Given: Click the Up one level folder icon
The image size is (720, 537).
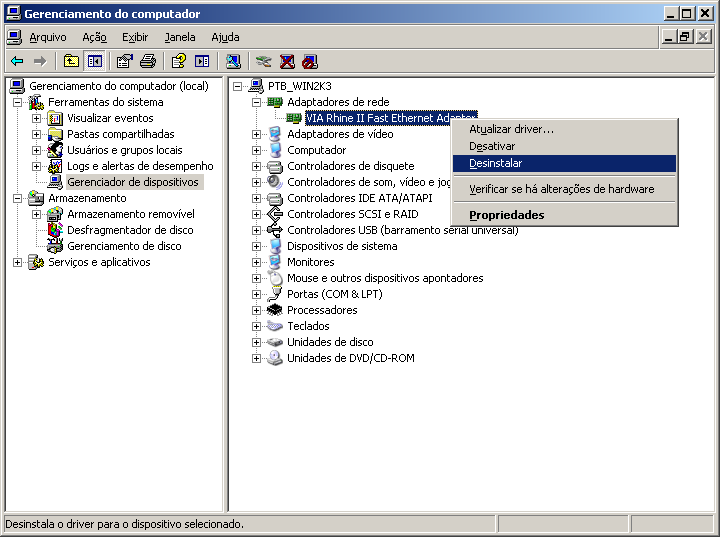Looking at the screenshot, I should [71, 61].
